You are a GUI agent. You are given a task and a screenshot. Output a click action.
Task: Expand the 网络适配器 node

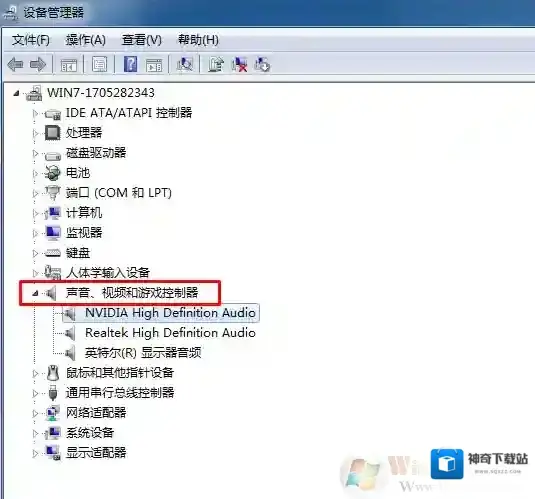click(35, 413)
